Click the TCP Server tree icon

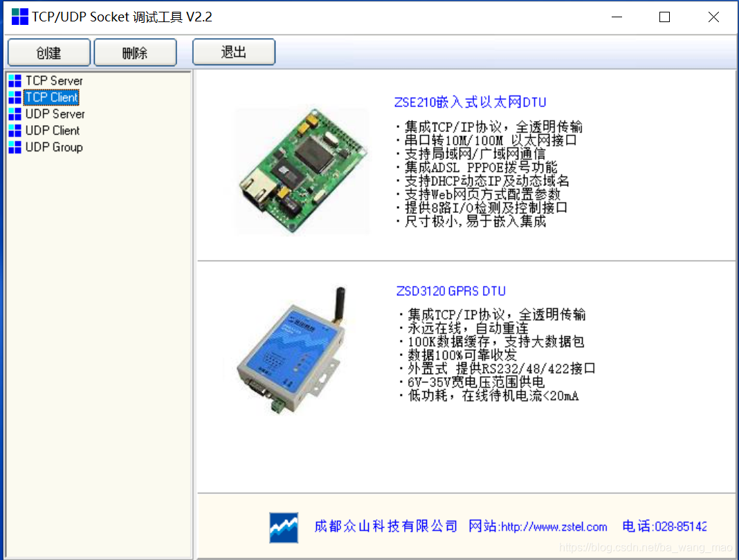coord(15,80)
